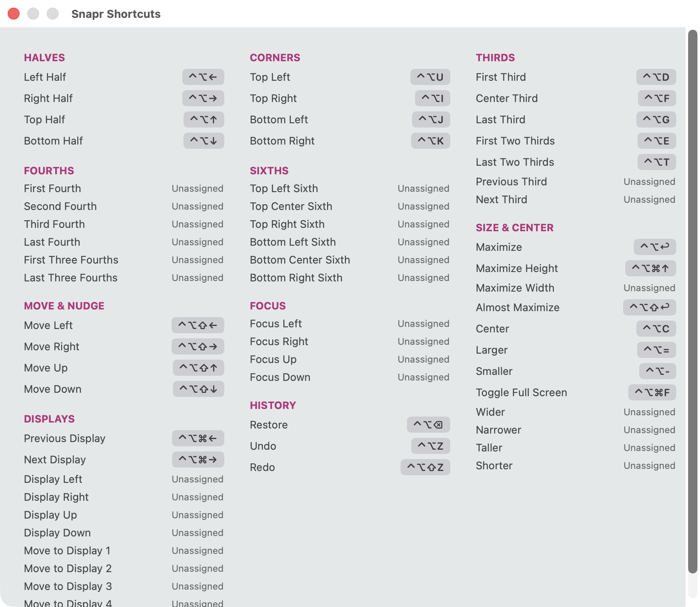Assign a shortcut to Wider

(649, 412)
